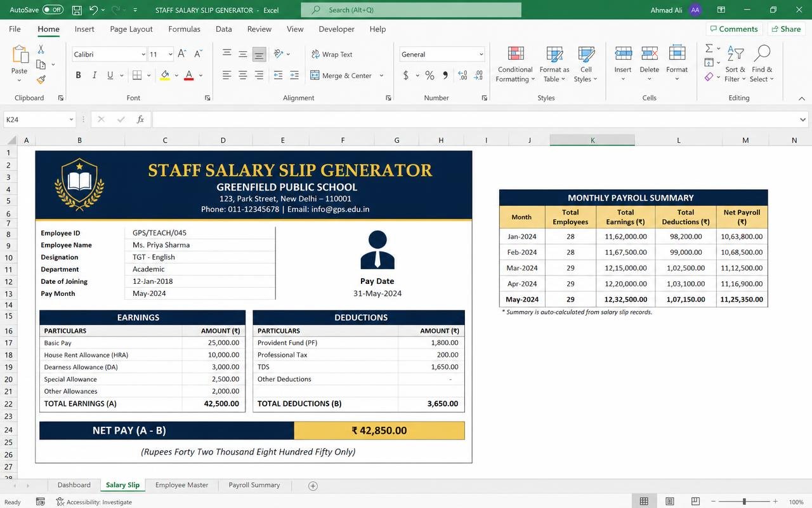Click Orientation text angle icon

278,54
